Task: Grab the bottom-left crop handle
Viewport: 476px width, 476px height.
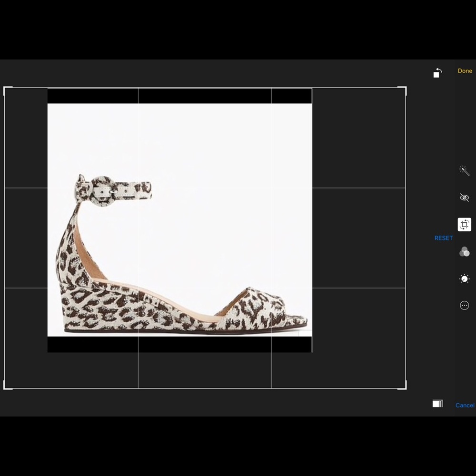Action: coord(6,388)
